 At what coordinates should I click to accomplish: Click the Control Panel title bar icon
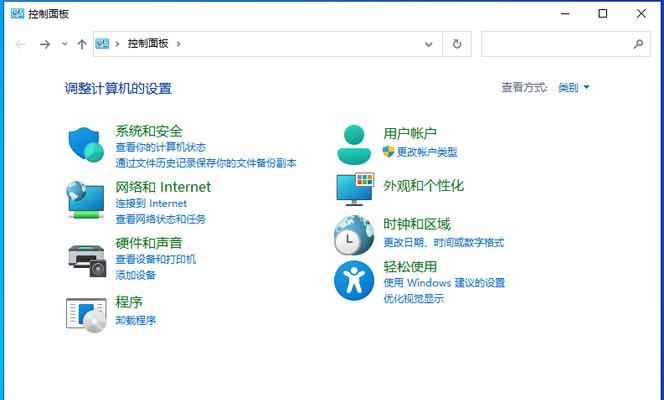[x=17, y=14]
